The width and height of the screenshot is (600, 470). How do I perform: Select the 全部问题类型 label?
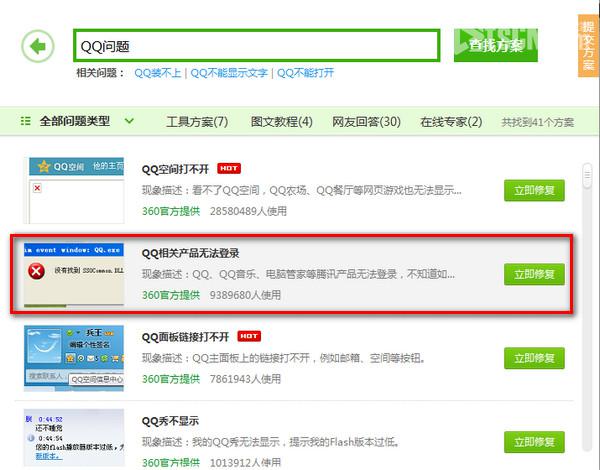pos(75,121)
